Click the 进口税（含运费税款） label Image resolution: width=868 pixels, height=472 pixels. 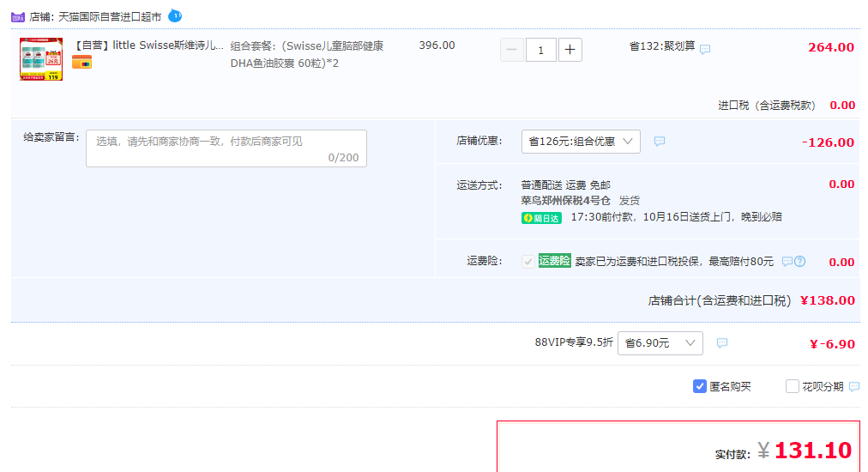coord(767,106)
